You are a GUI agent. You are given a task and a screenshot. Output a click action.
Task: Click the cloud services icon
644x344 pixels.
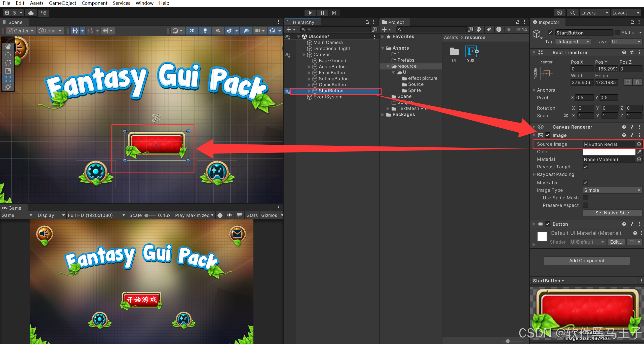tap(31, 13)
